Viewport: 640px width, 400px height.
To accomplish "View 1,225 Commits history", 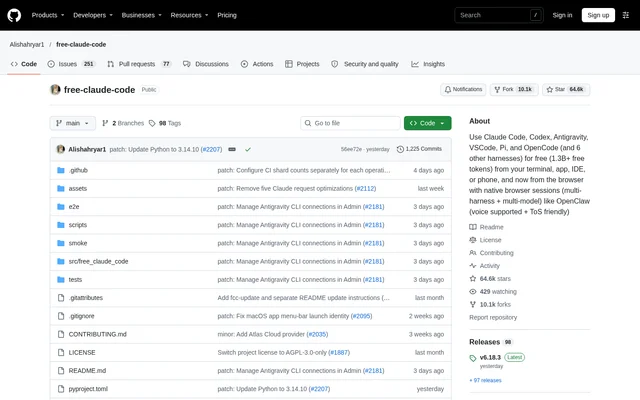I will click(419, 149).
